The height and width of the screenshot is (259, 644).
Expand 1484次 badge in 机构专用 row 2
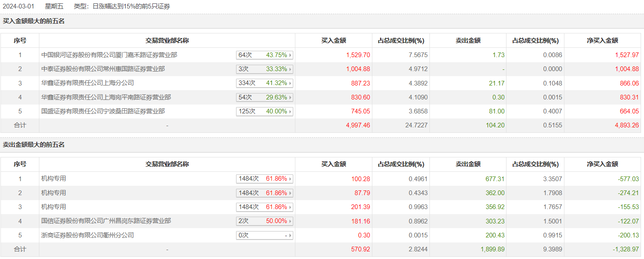tap(264, 193)
